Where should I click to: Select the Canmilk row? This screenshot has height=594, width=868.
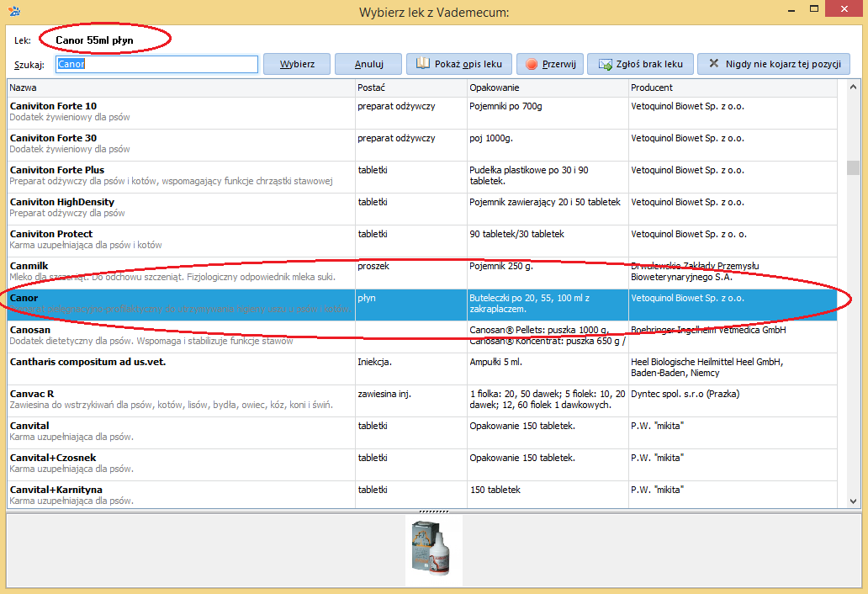click(x=422, y=273)
